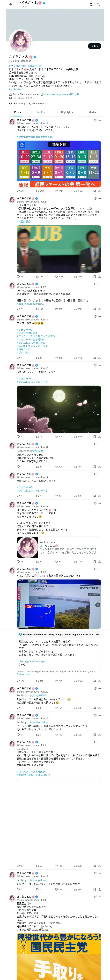The height and width of the screenshot is (980, 110).
Task: Click Translate bio link
Action: (15, 89)
